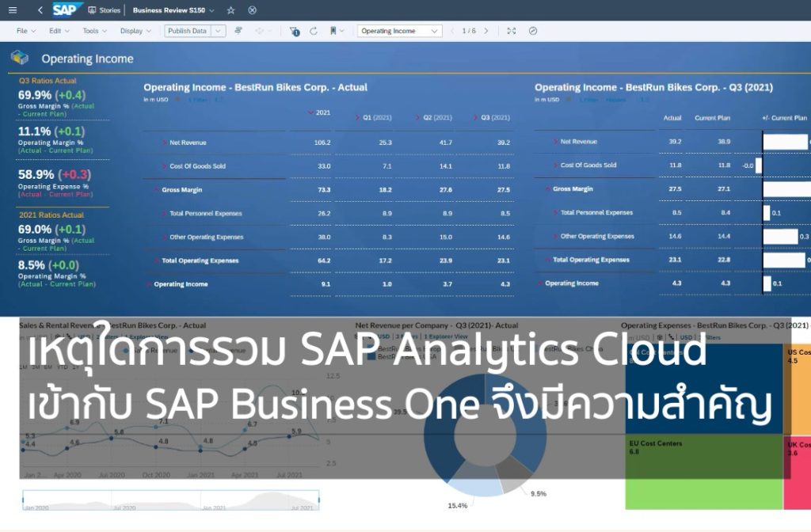Image resolution: width=811 pixels, height=532 pixels.
Task: Open the Display menu
Action: point(135,31)
